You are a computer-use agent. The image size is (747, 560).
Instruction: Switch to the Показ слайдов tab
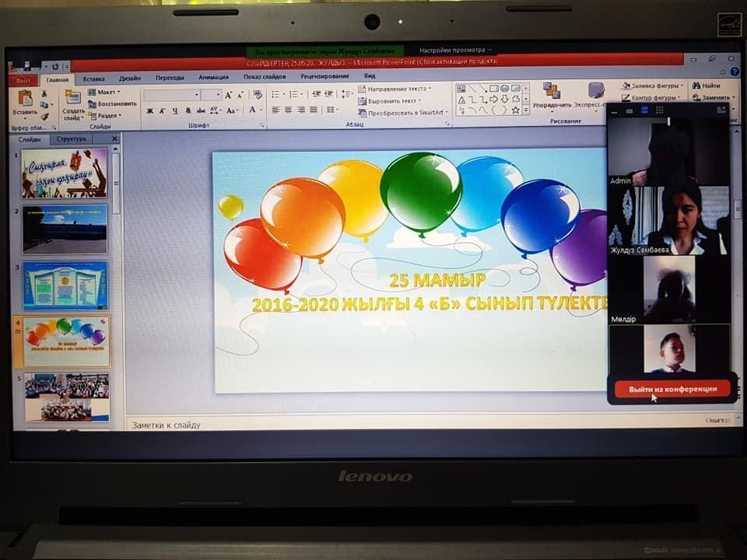point(265,77)
